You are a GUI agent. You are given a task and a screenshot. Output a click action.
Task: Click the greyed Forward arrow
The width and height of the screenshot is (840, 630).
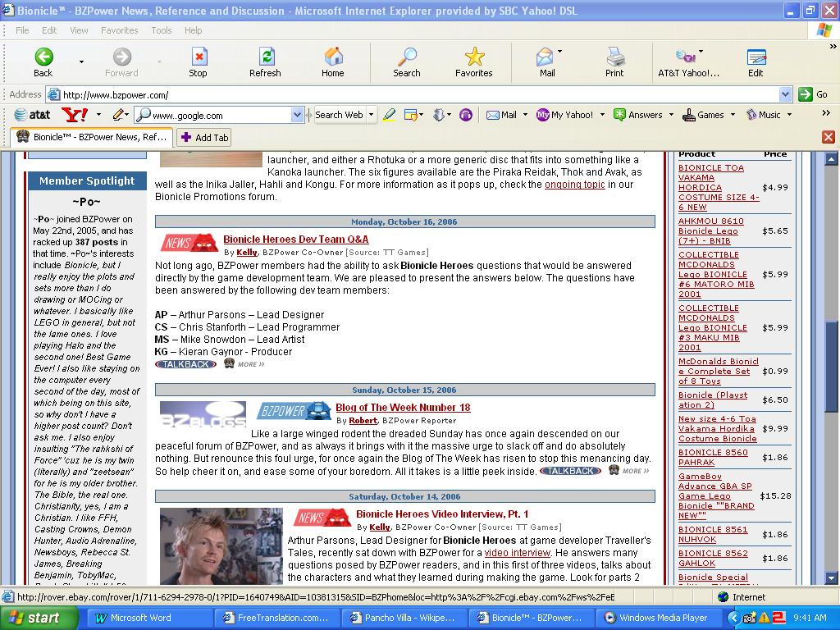[x=121, y=62]
